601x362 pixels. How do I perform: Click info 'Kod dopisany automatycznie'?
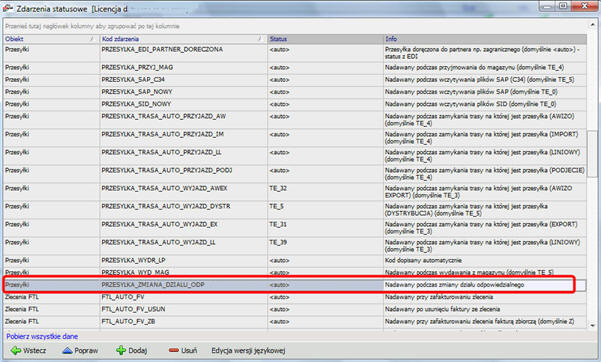423,261
